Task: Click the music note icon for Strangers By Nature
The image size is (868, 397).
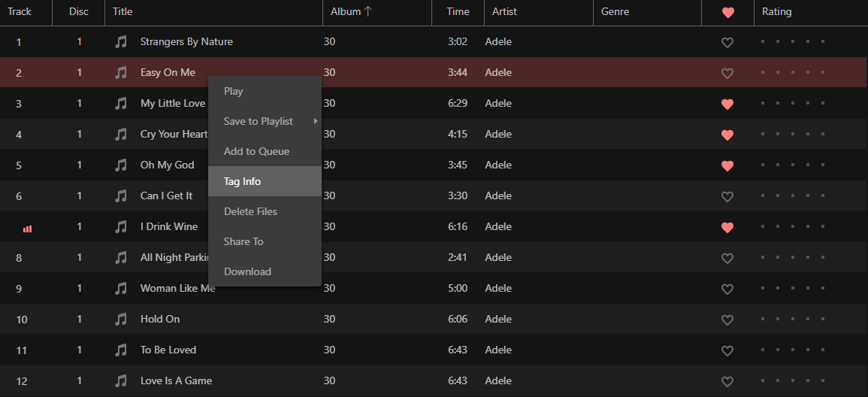Action: click(121, 42)
